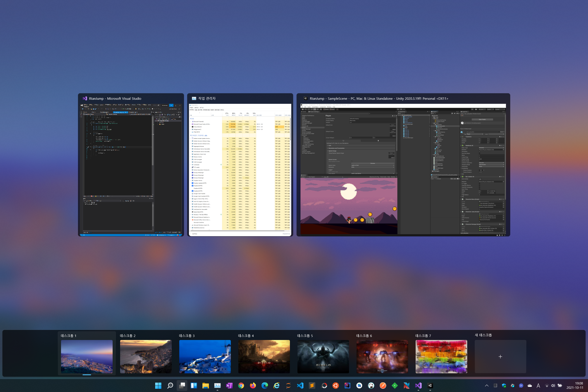Viewport: 588px width, 392px height.
Task: Open File Explorer from the taskbar
Action: tap(205, 386)
